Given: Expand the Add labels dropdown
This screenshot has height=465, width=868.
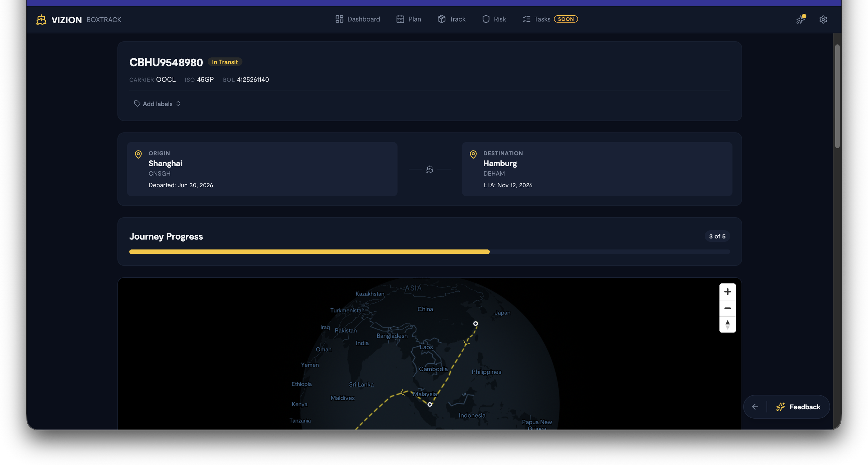Looking at the screenshot, I should (157, 104).
